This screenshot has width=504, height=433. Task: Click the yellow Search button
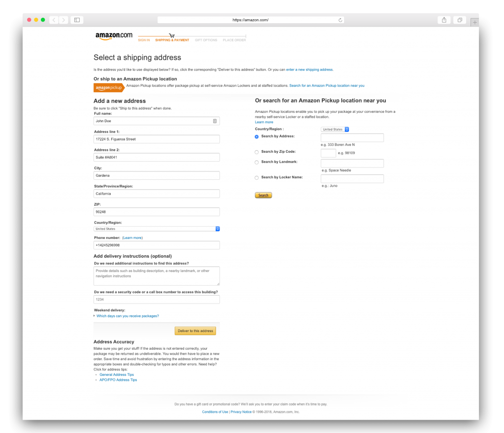[x=263, y=195]
